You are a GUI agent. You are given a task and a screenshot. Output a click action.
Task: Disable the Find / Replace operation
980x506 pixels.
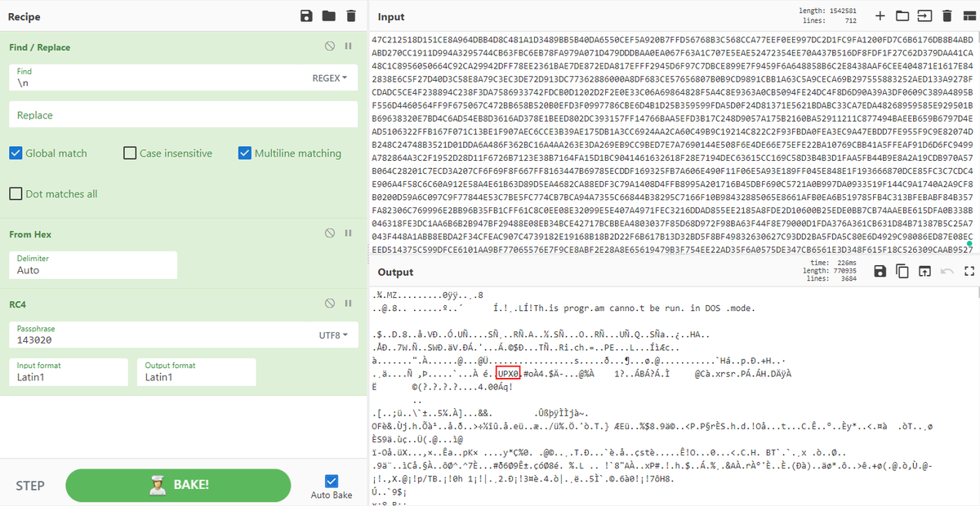click(332, 47)
